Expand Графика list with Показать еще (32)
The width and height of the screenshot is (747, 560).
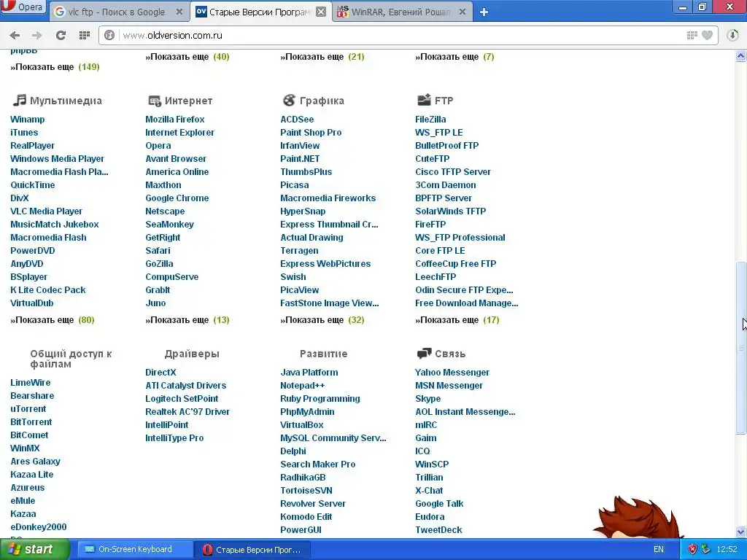click(x=322, y=320)
